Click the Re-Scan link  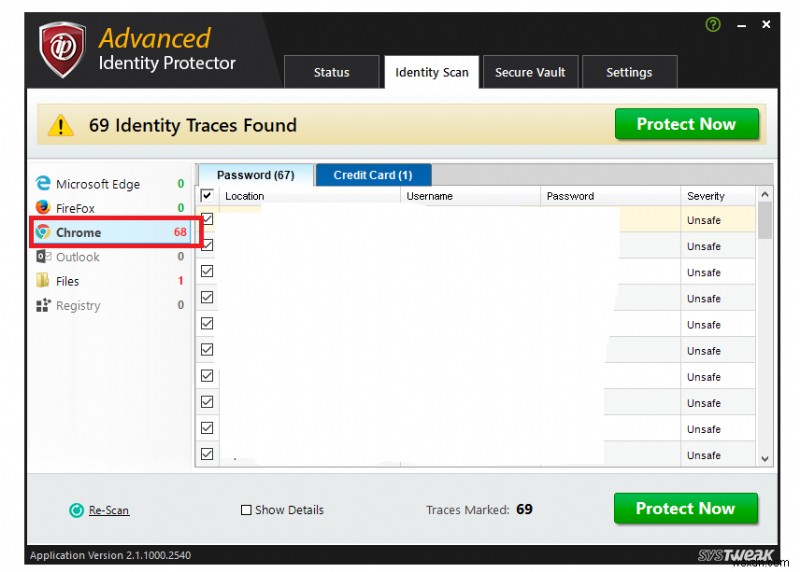pos(109,510)
